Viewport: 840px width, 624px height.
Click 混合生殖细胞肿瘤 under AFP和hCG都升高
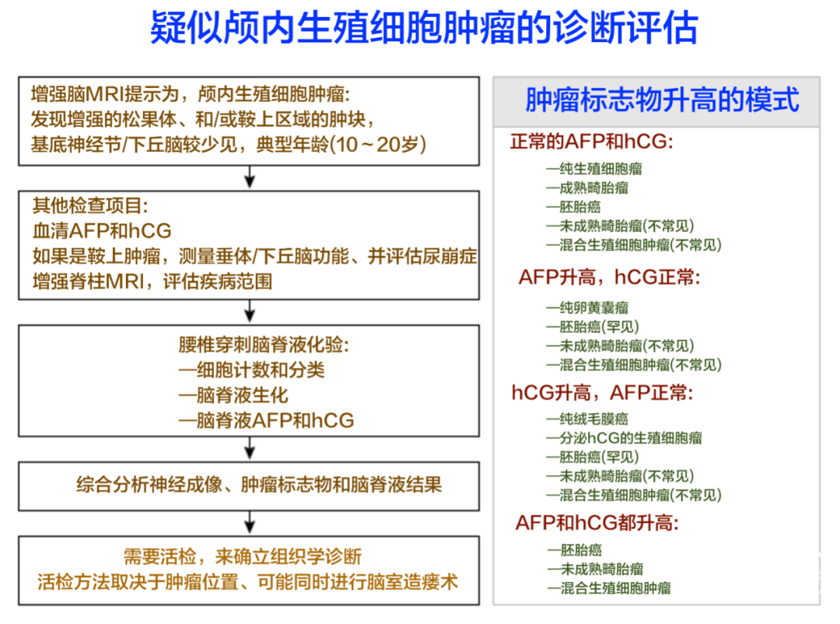pyautogui.click(x=609, y=588)
